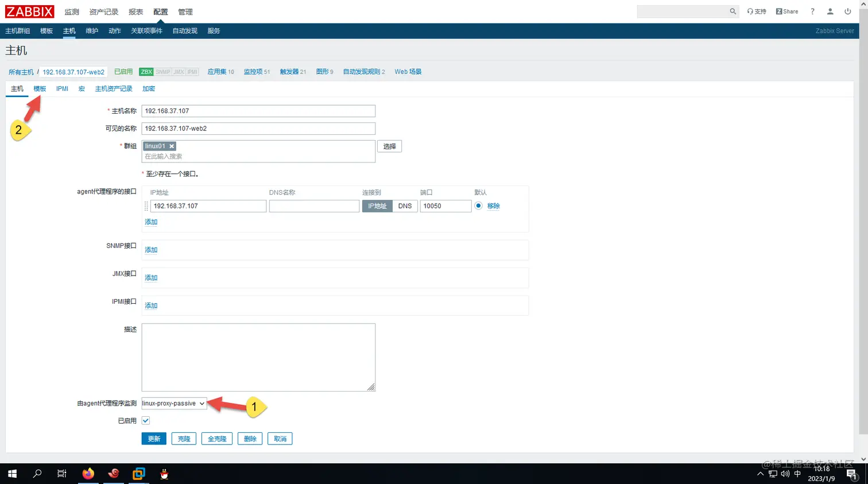
Task: Click the volume tray icon
Action: tap(785, 474)
